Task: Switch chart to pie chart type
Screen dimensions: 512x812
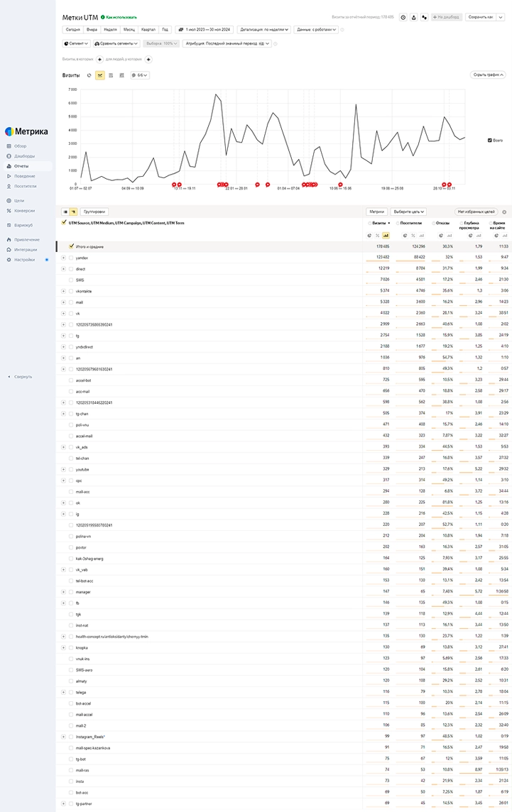Action: click(x=89, y=75)
